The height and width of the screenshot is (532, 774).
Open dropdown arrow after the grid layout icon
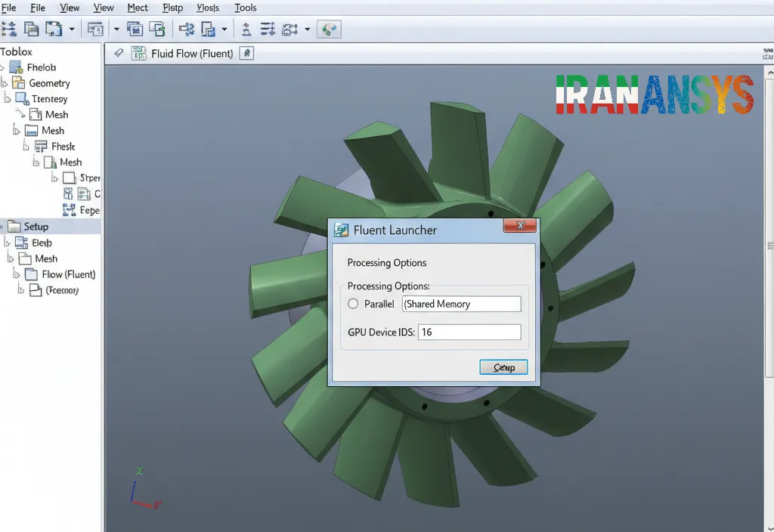tap(116, 29)
